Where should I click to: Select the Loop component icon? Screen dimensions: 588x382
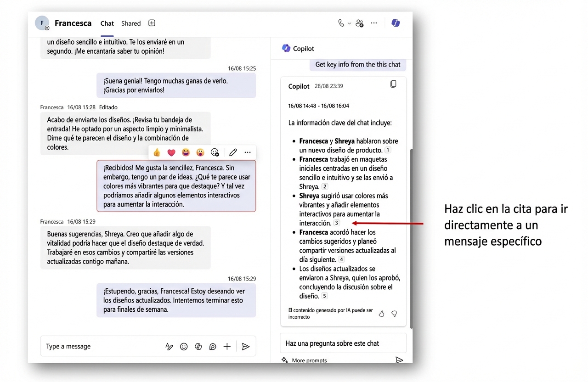click(198, 346)
